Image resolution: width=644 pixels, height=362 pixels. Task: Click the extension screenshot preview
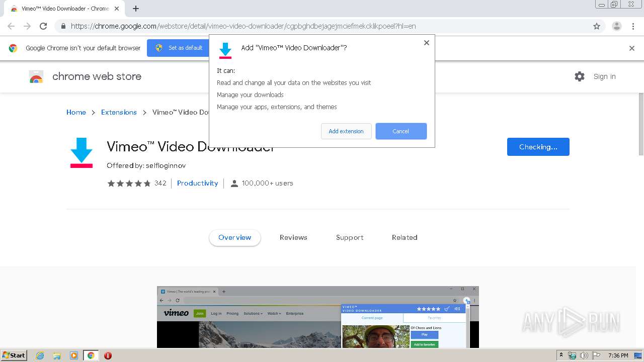tap(318, 317)
